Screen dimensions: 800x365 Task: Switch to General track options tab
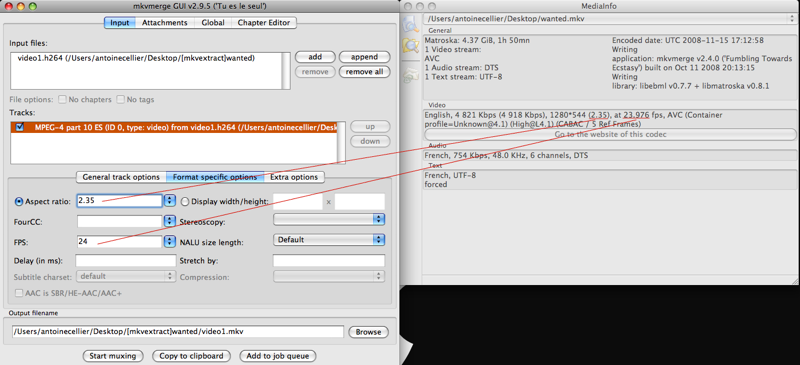click(x=121, y=177)
